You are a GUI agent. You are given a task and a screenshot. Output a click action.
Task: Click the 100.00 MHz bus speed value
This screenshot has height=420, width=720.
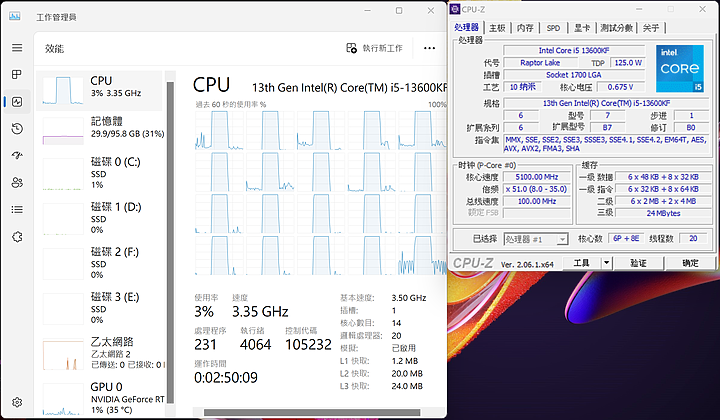[x=537, y=201]
